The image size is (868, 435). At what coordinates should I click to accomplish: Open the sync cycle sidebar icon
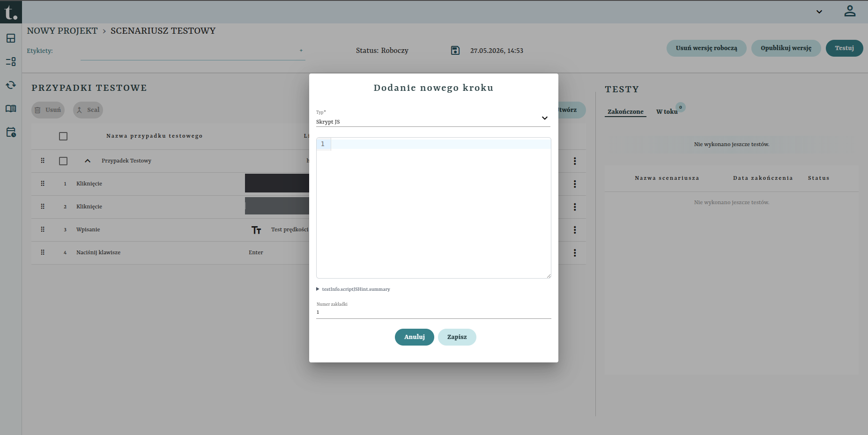coord(11,85)
